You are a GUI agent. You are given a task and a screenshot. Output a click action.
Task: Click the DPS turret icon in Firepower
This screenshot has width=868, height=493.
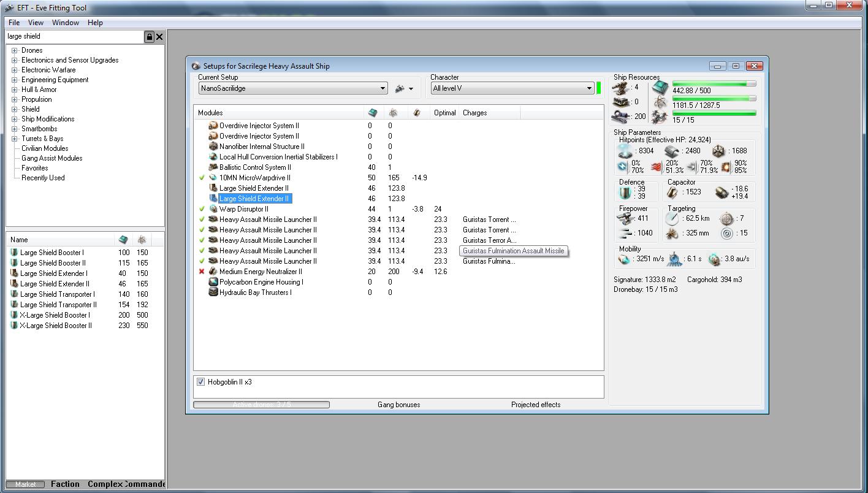click(625, 219)
